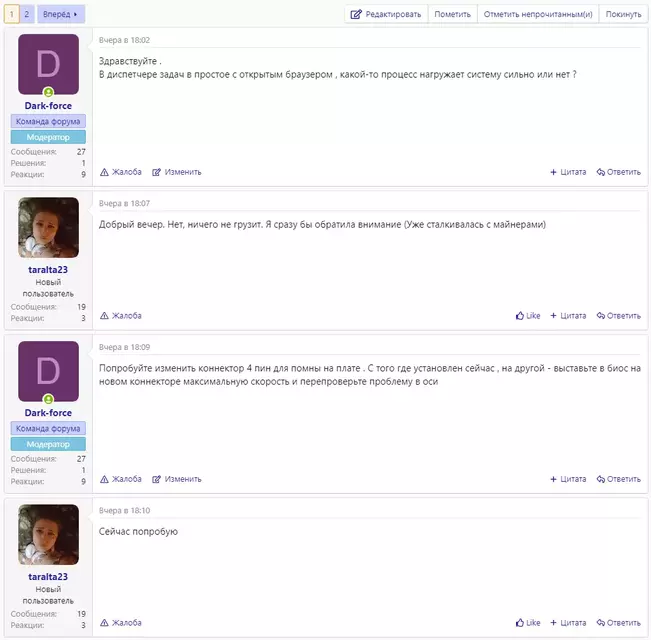Reply to the 18:10 post with Ответить
651x640 pixels.
pyautogui.click(x=619, y=623)
